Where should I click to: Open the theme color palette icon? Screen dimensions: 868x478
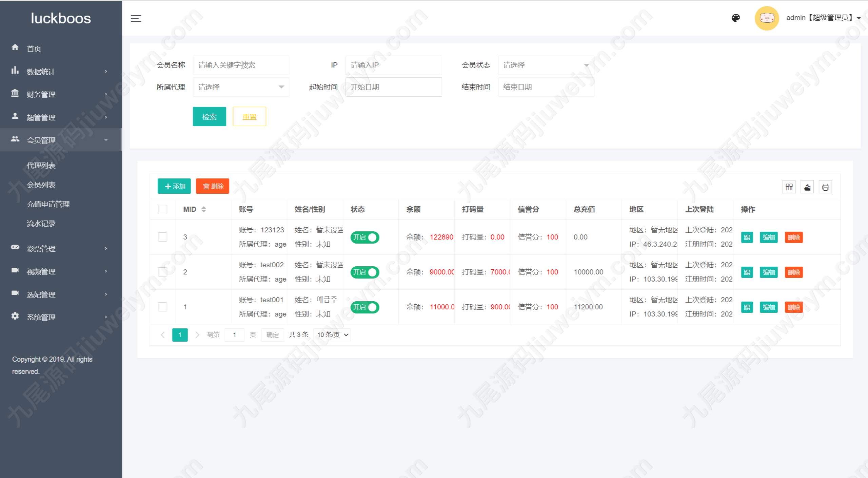[735, 18]
